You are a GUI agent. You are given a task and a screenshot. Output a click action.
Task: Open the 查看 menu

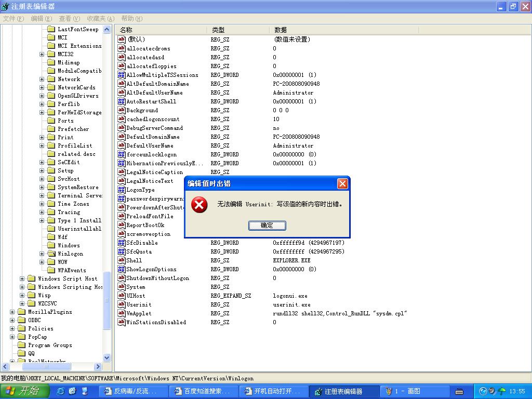tap(69, 18)
